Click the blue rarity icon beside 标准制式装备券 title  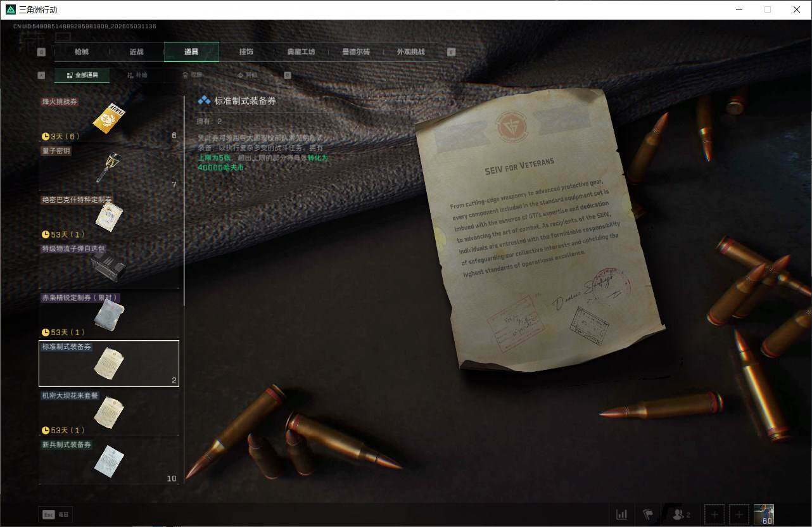pos(204,100)
